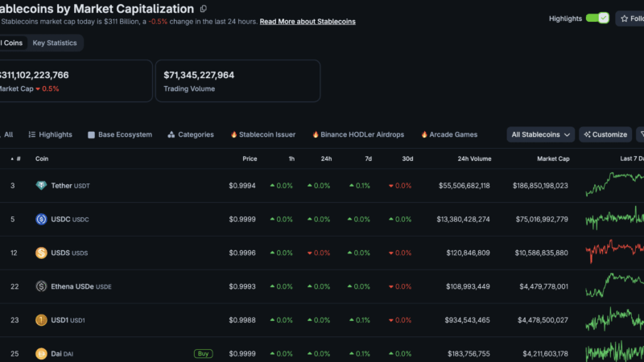Click the fire icon beside Stablecoin Issuer

point(233,134)
